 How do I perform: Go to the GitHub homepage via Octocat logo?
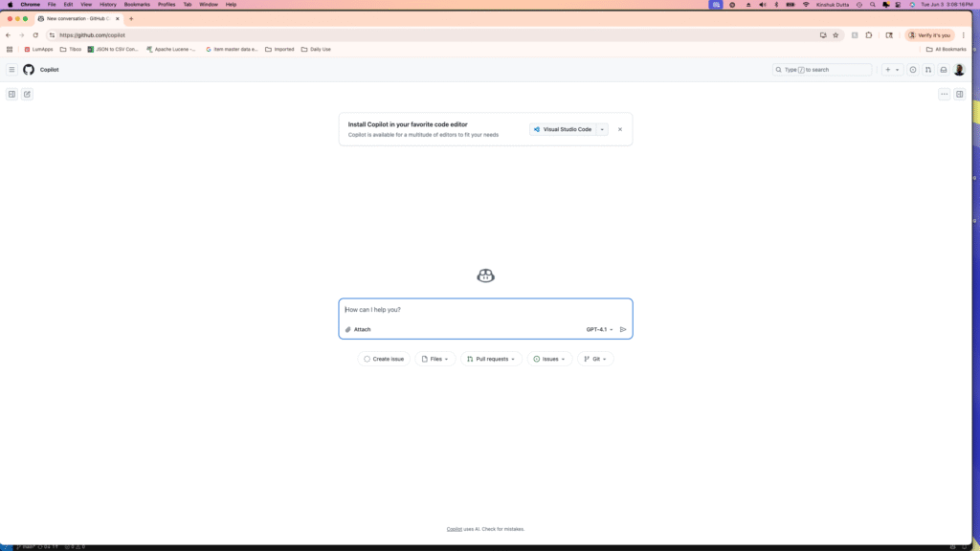(29, 70)
